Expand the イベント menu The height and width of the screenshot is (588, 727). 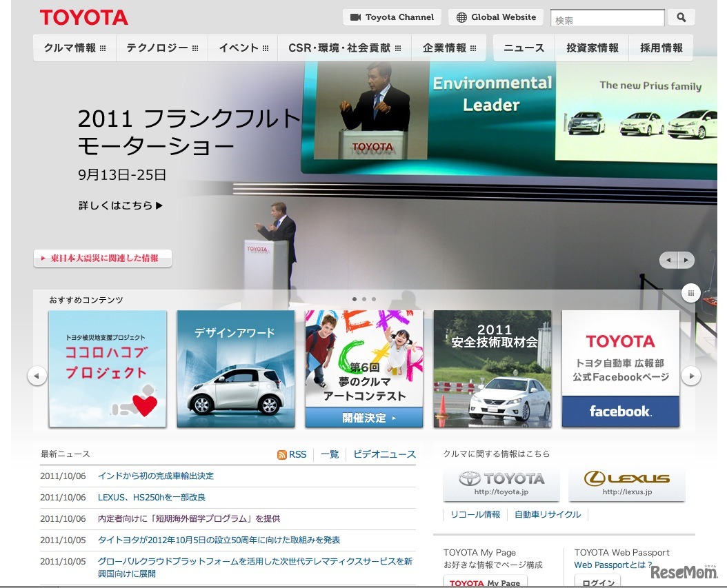pyautogui.click(x=243, y=48)
